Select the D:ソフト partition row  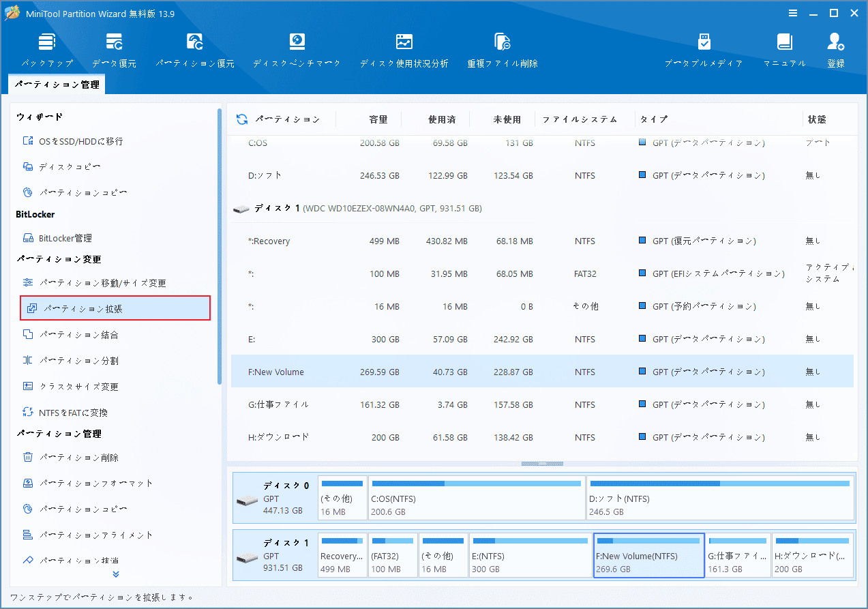click(x=542, y=175)
